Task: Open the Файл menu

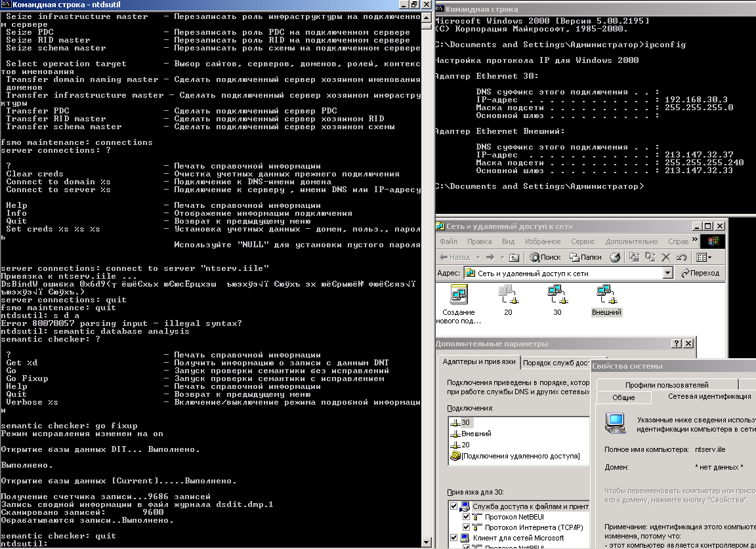Action: pyautogui.click(x=448, y=241)
